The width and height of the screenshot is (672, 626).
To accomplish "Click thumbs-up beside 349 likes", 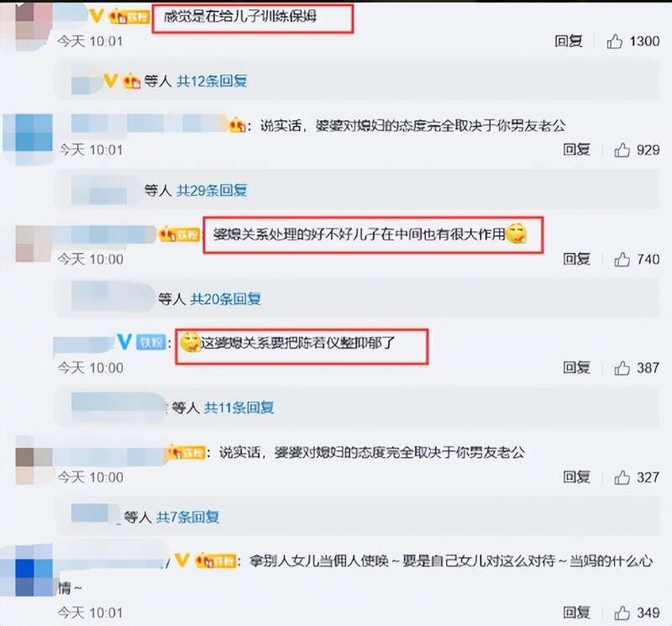I will click(x=622, y=613).
